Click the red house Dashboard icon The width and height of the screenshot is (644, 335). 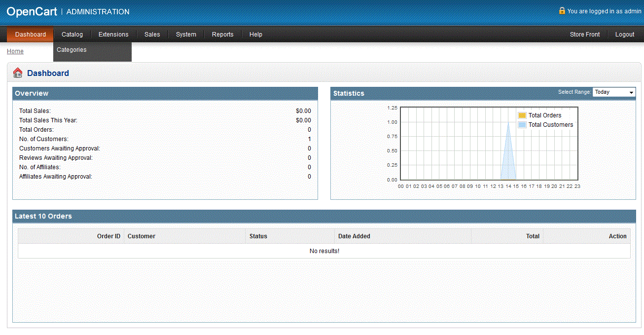[18, 73]
